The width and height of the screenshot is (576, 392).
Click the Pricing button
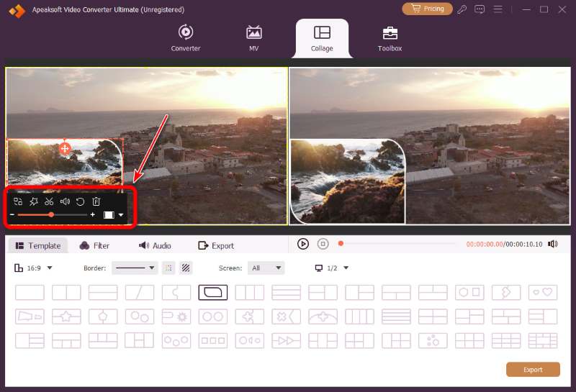point(427,9)
